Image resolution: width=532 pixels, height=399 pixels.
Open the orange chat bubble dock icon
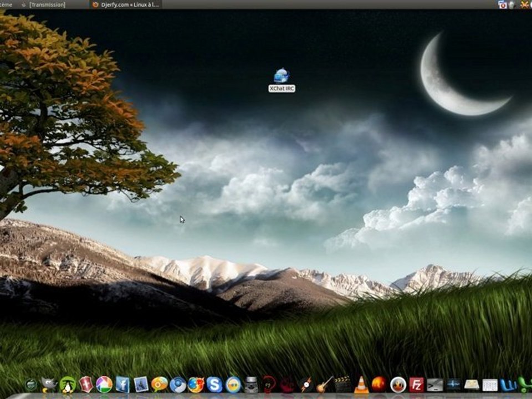coord(159,384)
